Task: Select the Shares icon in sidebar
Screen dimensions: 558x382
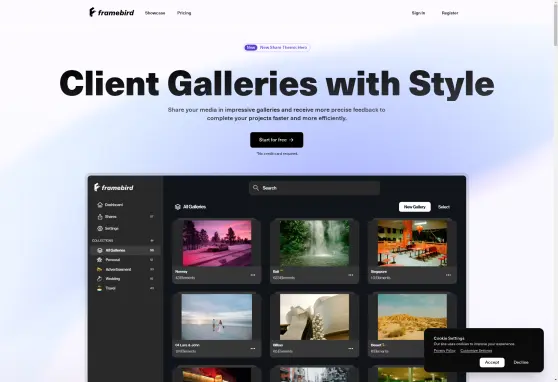Action: tap(100, 216)
